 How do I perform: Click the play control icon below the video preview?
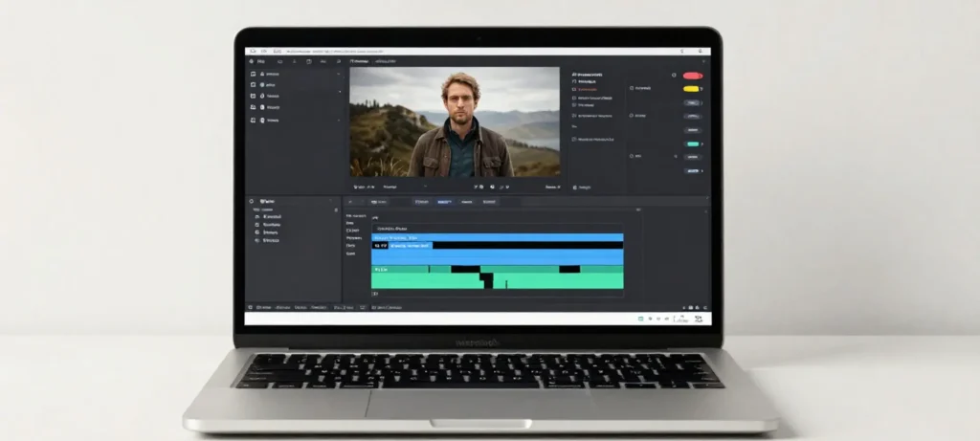pyautogui.click(x=481, y=187)
